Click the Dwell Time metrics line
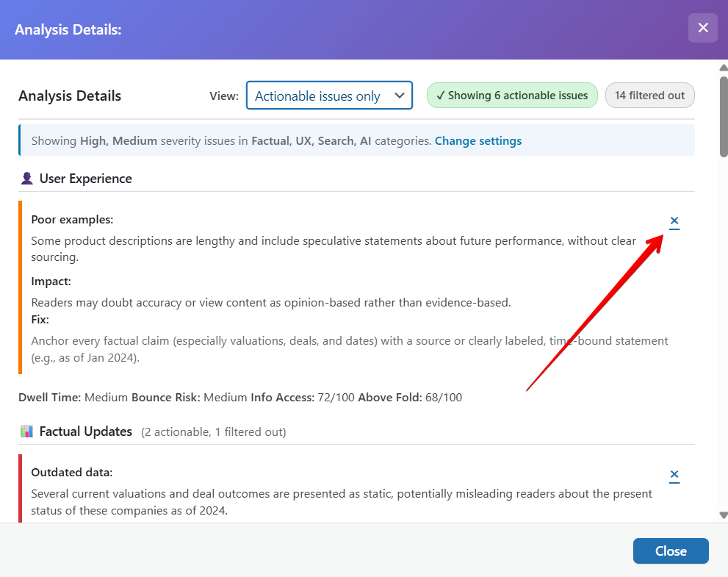The height and width of the screenshot is (577, 728). 240,398
